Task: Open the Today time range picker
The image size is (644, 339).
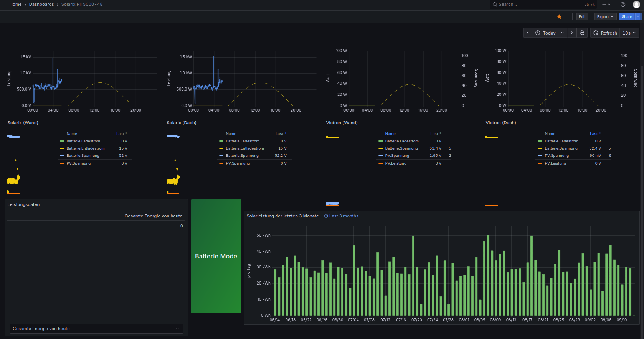Action: [x=549, y=33]
